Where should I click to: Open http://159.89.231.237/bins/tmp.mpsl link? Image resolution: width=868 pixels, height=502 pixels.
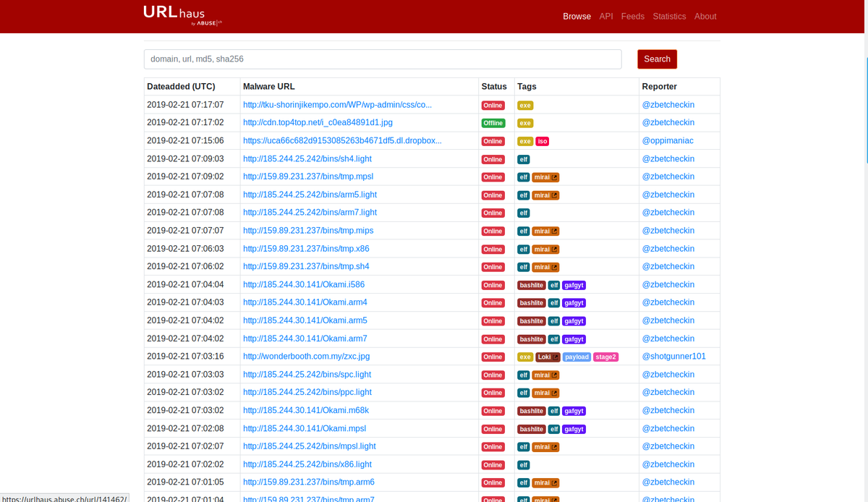point(308,176)
